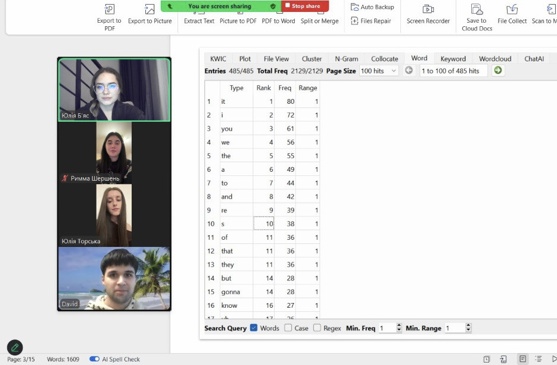Image resolution: width=557 pixels, height=365 pixels.
Task: Switch to the KWIC tab
Action: [218, 59]
